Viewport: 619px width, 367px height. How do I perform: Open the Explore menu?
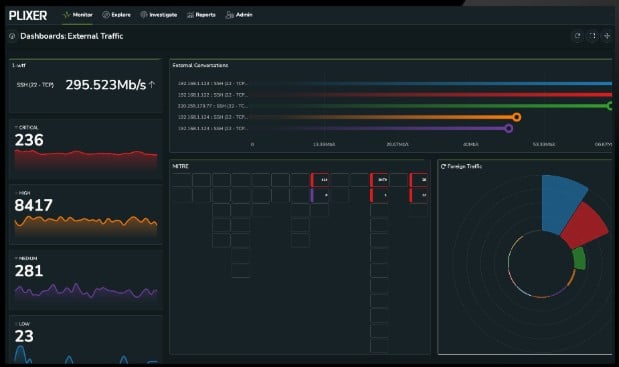(116, 15)
